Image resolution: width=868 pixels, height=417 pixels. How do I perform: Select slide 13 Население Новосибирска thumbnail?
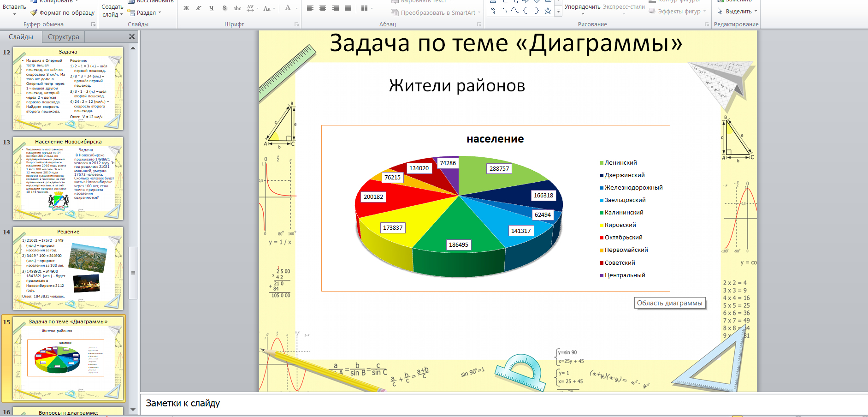68,179
